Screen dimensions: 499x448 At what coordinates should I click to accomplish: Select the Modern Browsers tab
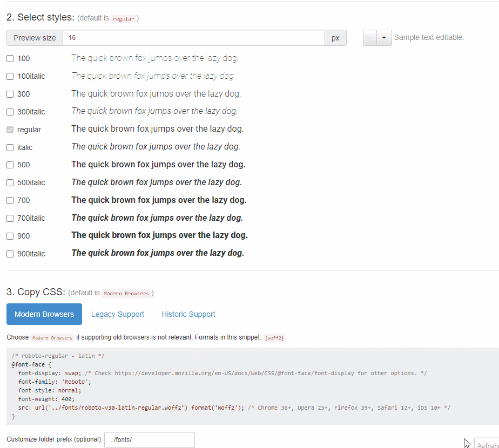click(x=44, y=314)
